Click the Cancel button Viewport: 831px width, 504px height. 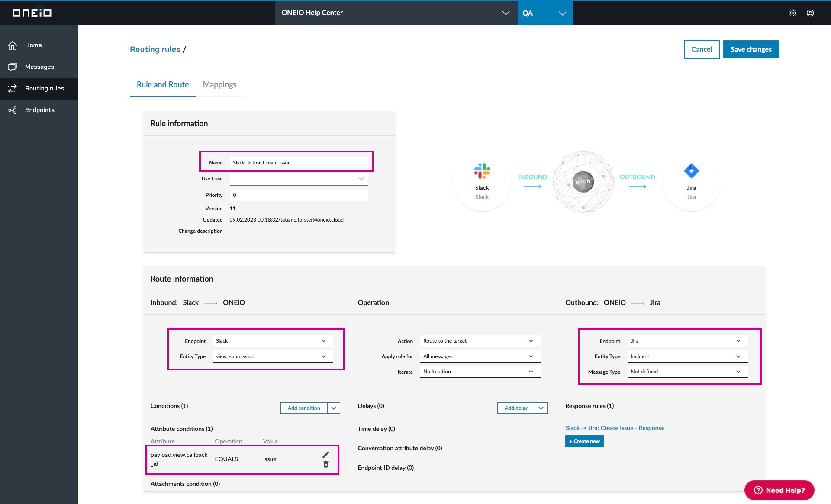click(702, 49)
